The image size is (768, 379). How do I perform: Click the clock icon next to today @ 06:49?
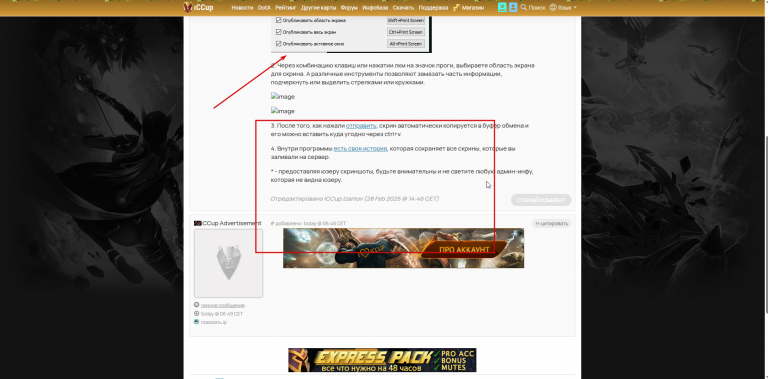pos(196,313)
